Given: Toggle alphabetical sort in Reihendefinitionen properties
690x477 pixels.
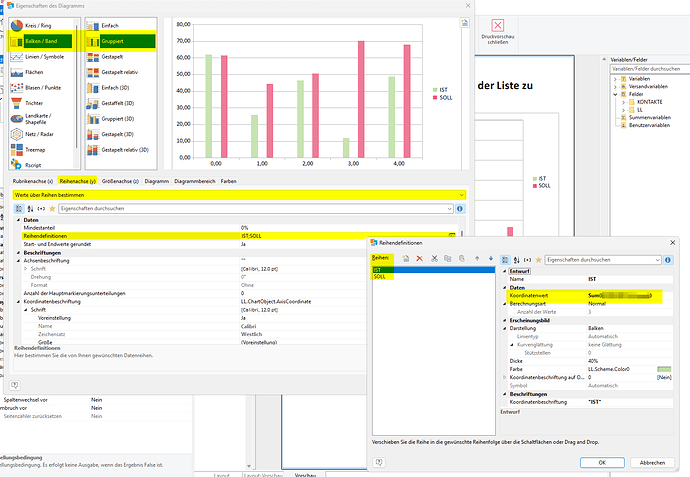Looking at the screenshot, I should point(516,260).
